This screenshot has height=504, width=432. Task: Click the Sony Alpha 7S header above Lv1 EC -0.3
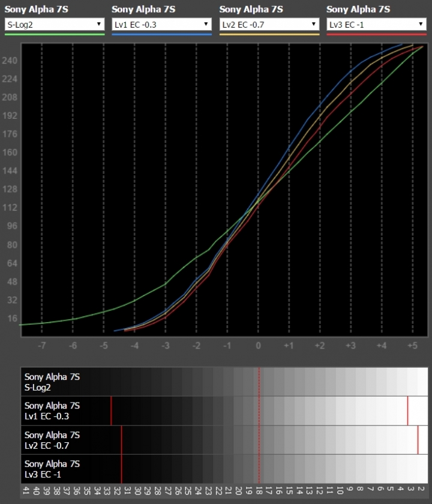click(x=143, y=10)
